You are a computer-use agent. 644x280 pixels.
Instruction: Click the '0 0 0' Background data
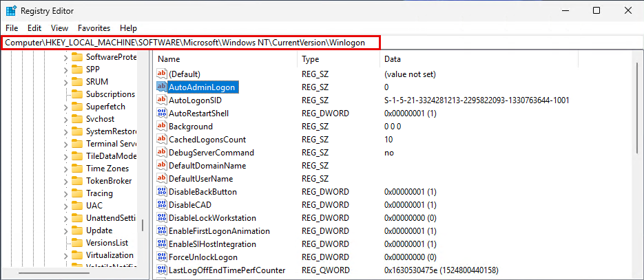coord(392,127)
